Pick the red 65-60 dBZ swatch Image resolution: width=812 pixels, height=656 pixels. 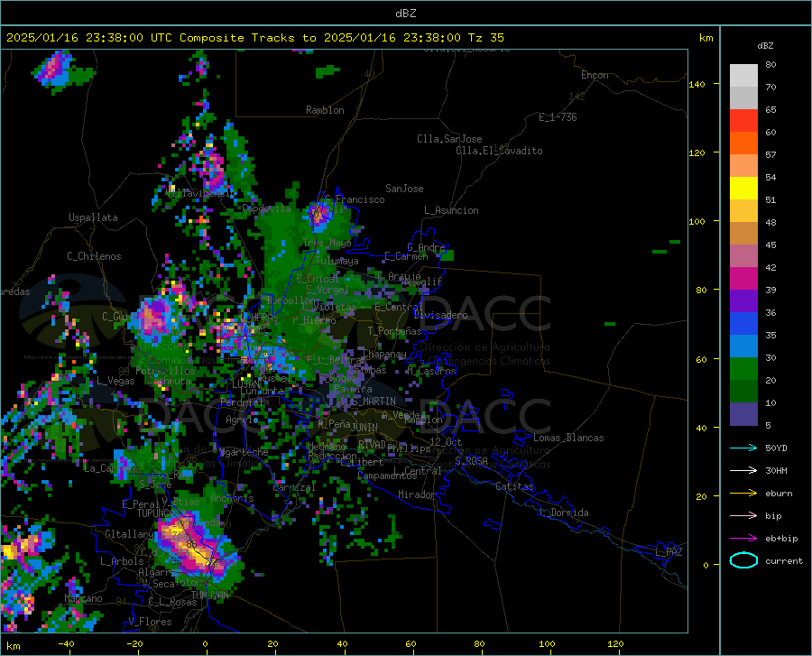tap(743, 121)
